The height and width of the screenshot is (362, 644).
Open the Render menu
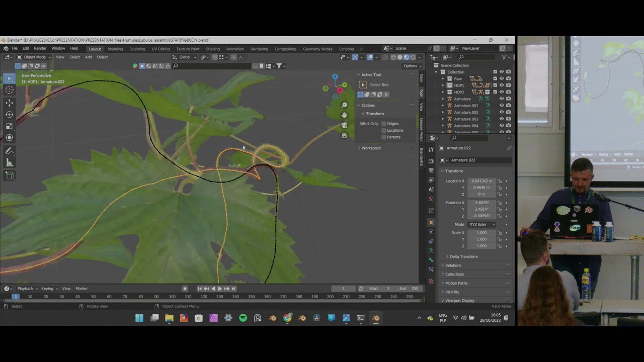pyautogui.click(x=40, y=49)
